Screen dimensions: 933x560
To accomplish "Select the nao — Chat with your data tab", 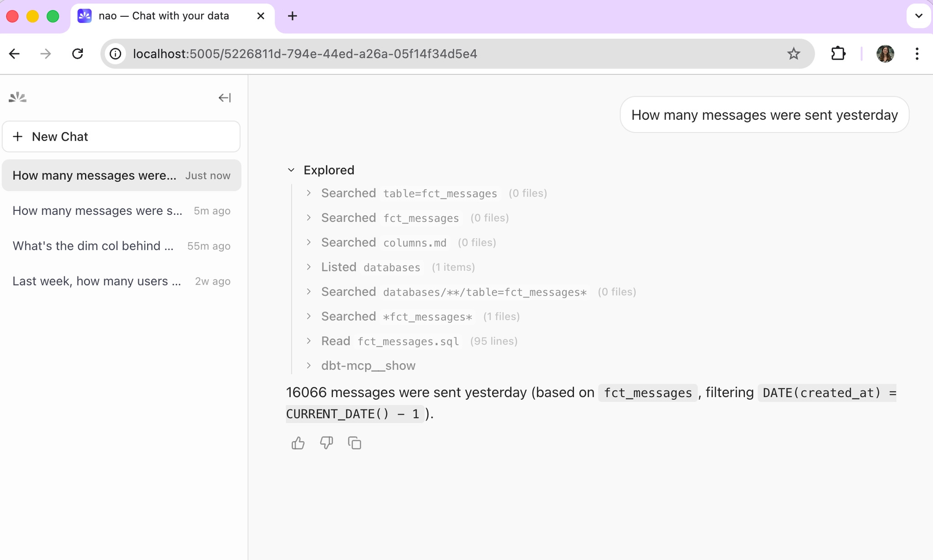I will (164, 15).
